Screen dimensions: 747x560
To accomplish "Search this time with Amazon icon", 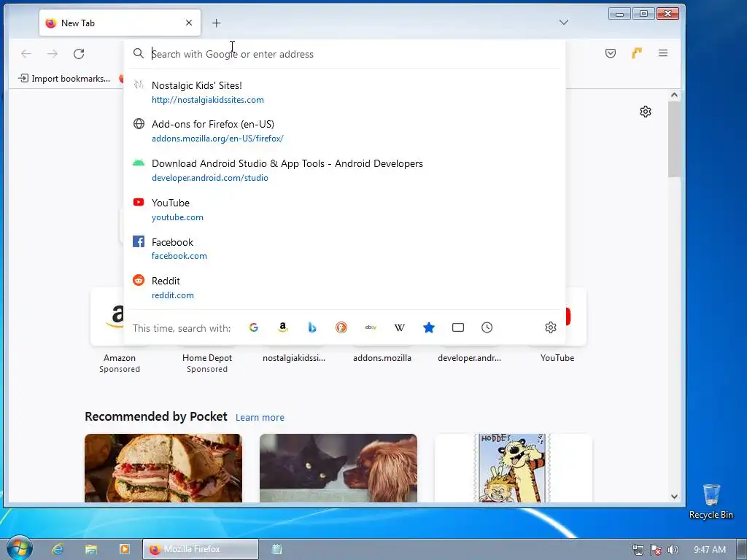I will click(283, 327).
